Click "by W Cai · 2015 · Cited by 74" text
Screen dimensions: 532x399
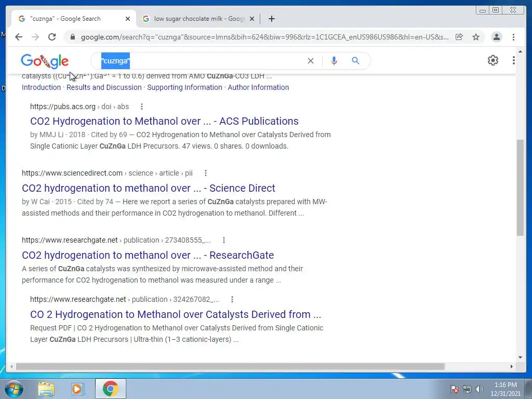click(x=68, y=202)
